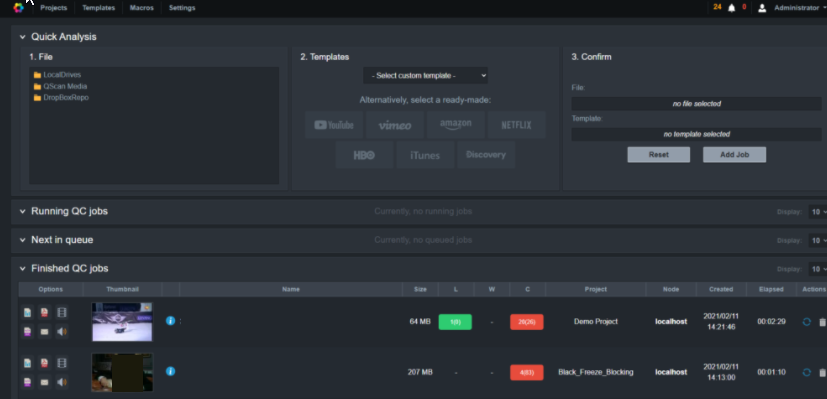827x399 pixels.
Task: Collapse the Finished QC jobs section
Action: pos(23,268)
